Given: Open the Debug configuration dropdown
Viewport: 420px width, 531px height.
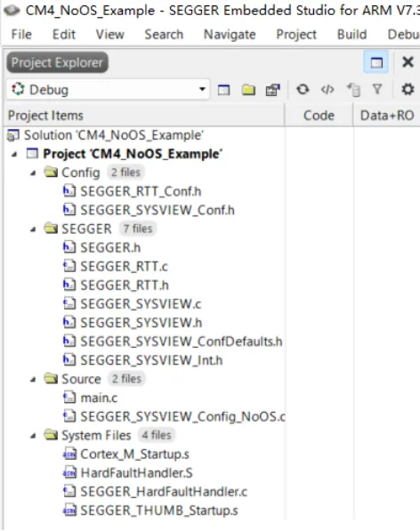Looking at the screenshot, I should [108, 90].
